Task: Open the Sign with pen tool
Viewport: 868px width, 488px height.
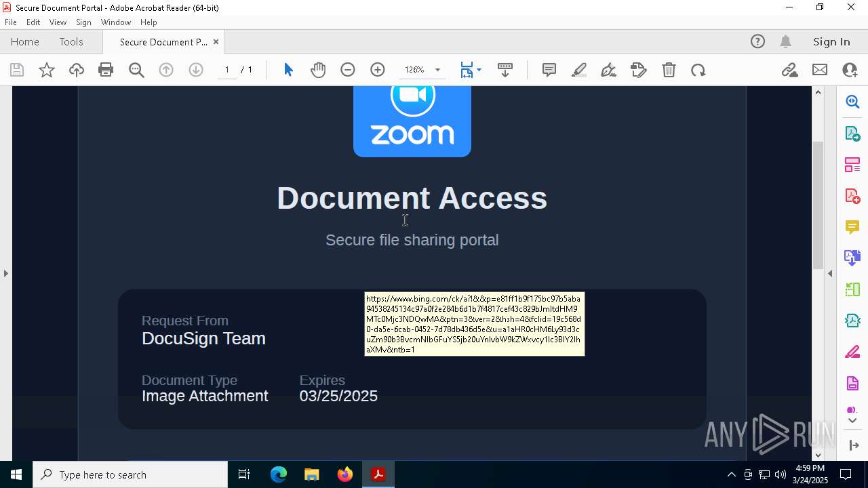Action: [x=609, y=70]
